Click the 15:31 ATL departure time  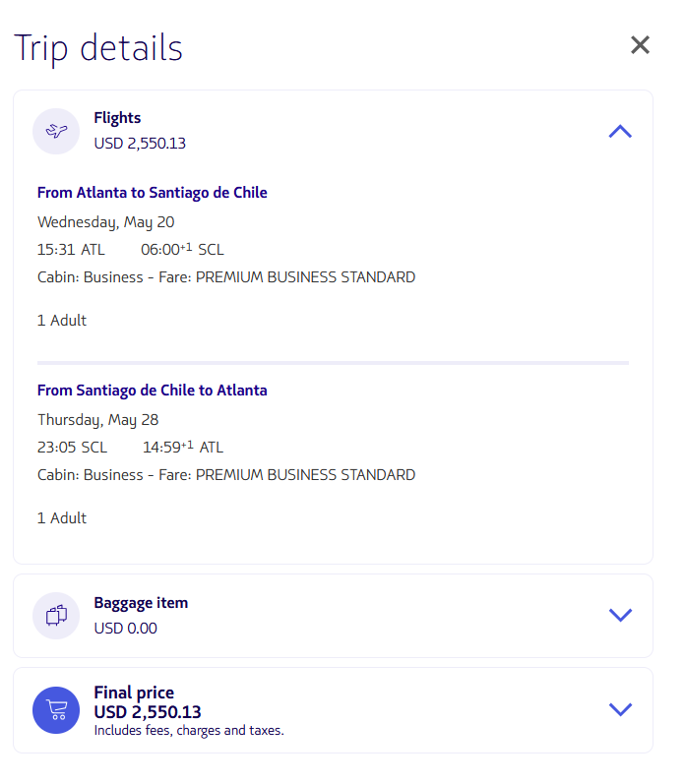[x=71, y=250]
